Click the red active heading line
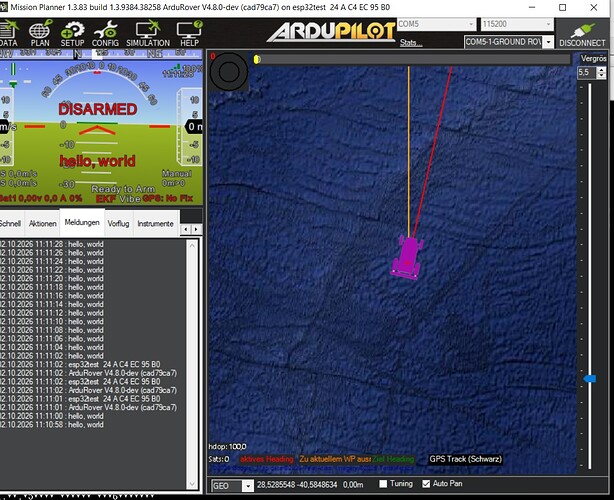 coord(432,152)
